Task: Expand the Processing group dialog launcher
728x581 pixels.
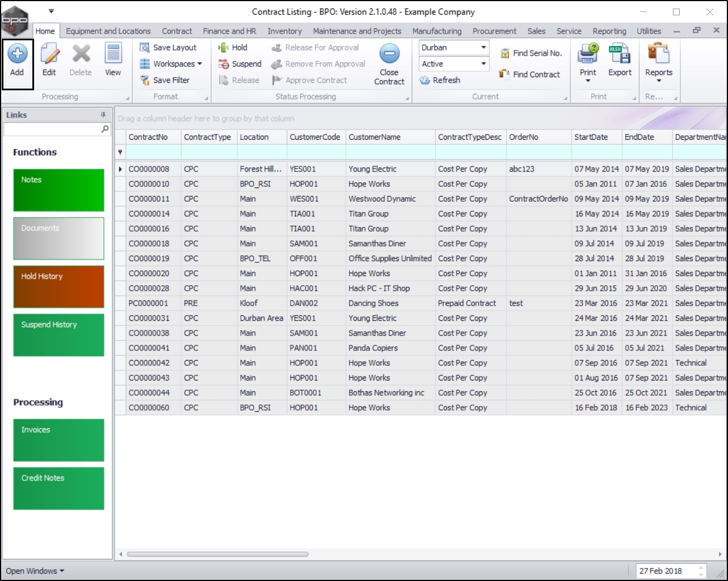Action: [127, 98]
